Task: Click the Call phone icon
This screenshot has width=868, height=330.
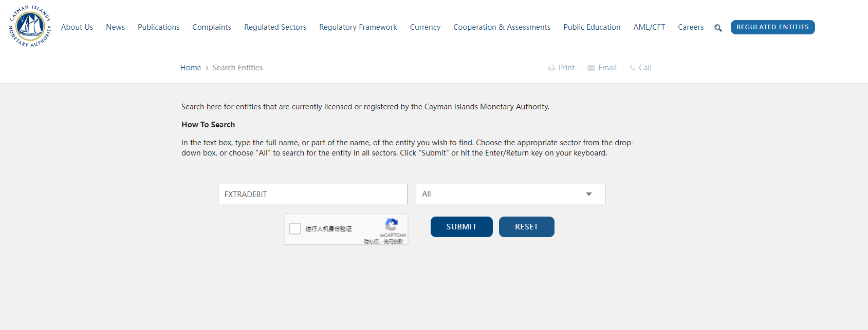Action: pos(633,68)
